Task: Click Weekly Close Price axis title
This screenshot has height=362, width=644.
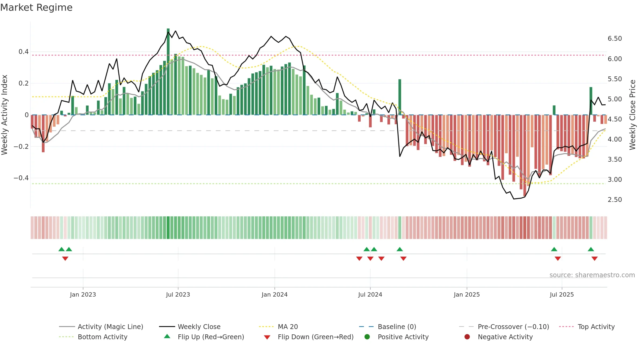Action: [x=632, y=115]
